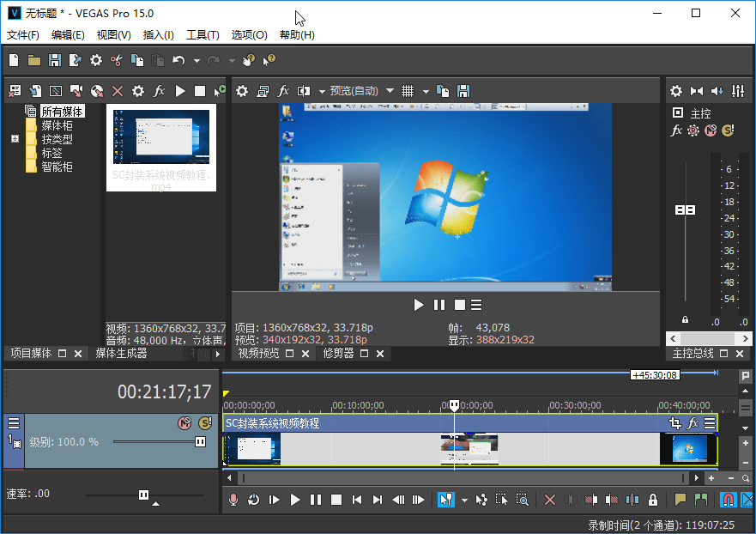Pause the video preview
Screen dimensions: 756x534
point(439,305)
